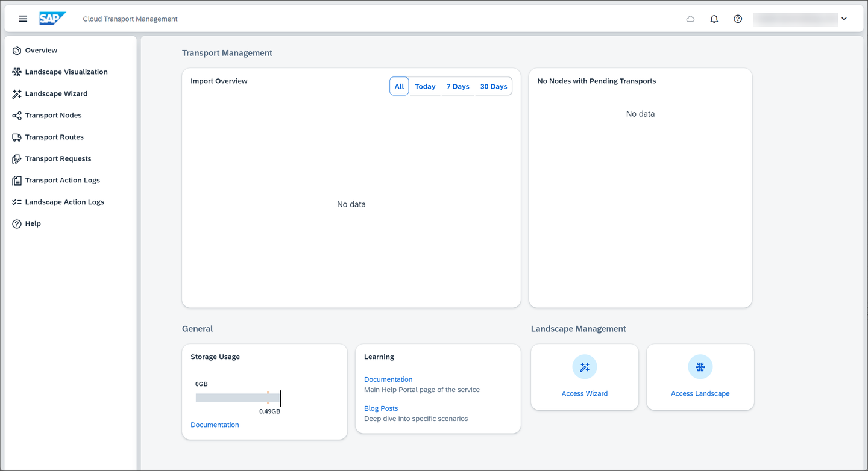Click the Cloud Transport Management title
This screenshot has width=868, height=471.
coord(130,19)
